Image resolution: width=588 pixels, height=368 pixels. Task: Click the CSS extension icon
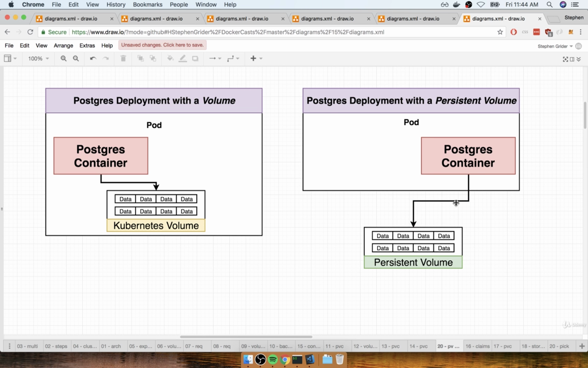coord(525,32)
